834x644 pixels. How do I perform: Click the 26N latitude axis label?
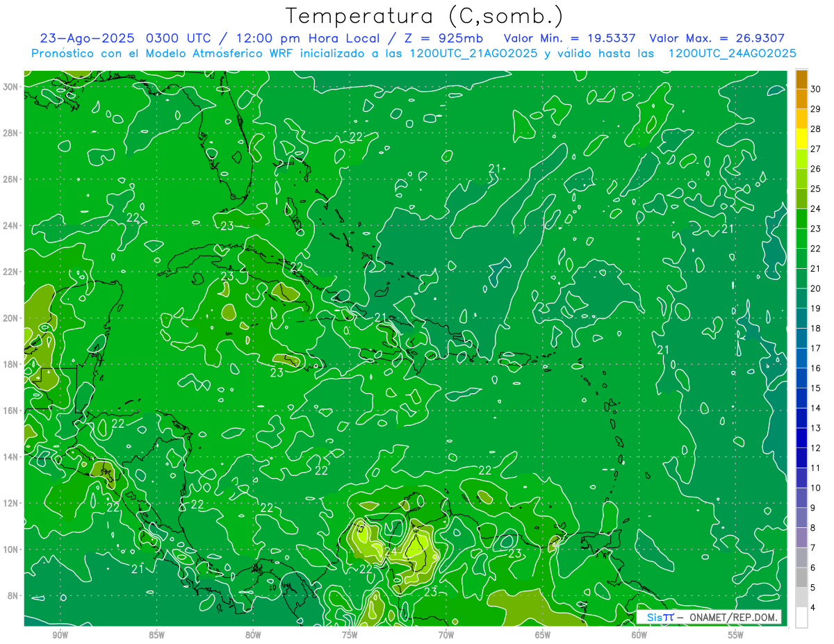point(11,179)
